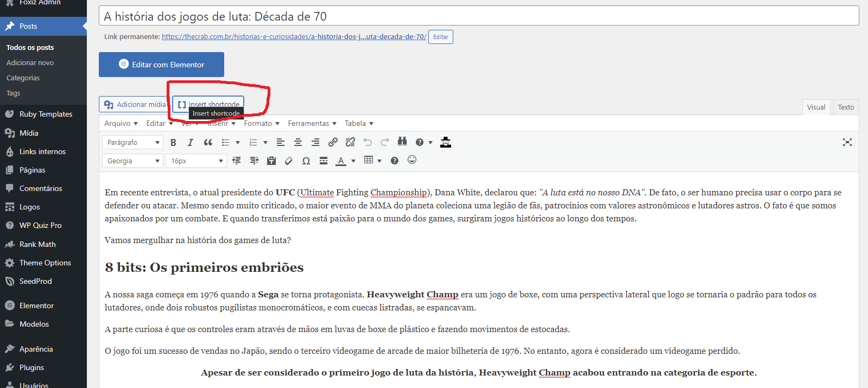Remove link with the unlink icon
Screen dimensions: 868x388
click(x=350, y=143)
